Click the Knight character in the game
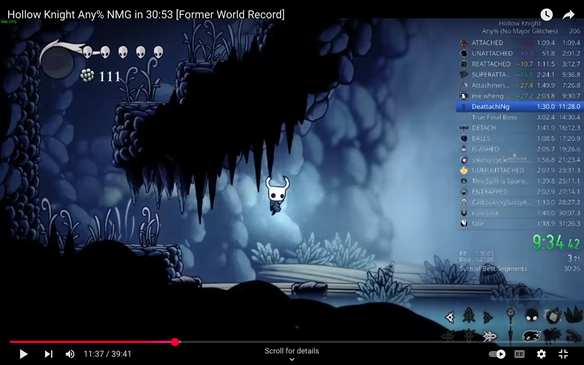This screenshot has height=365, width=584. (277, 195)
